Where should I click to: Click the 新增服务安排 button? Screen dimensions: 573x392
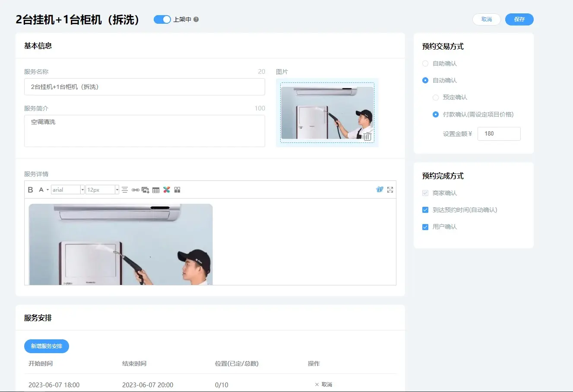click(x=47, y=346)
